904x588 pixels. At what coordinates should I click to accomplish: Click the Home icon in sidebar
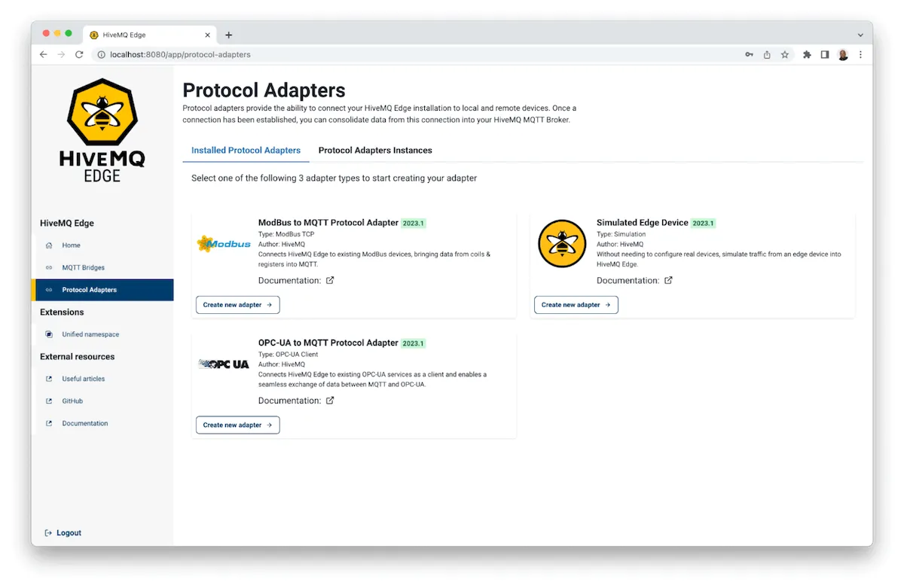click(x=49, y=245)
